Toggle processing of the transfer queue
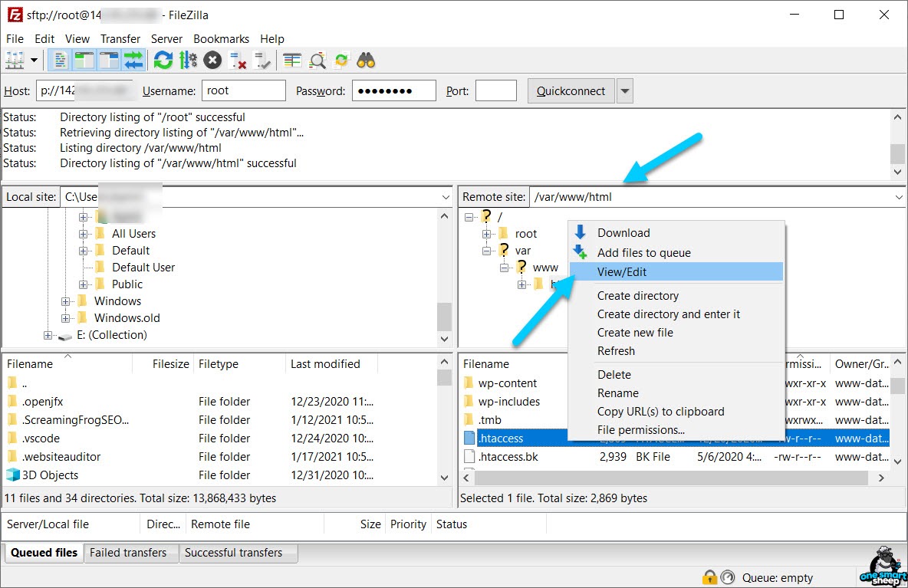The width and height of the screenshot is (908, 588). (188, 61)
